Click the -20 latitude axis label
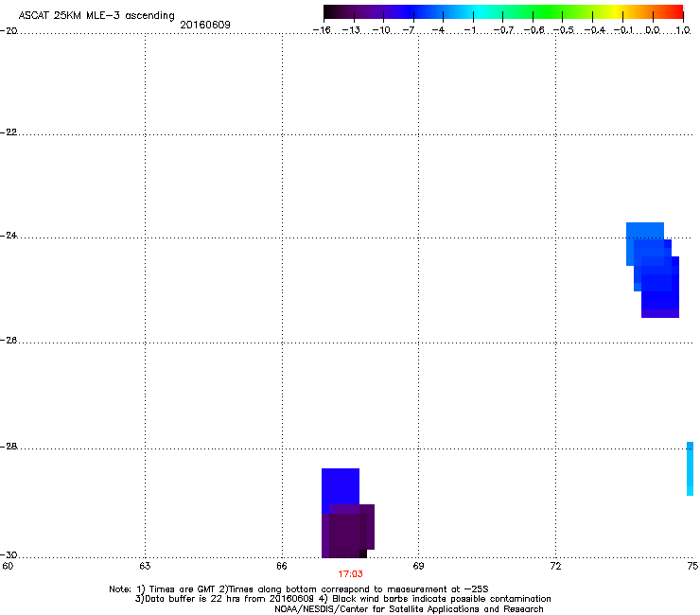The height and width of the screenshot is (615, 700). [9, 31]
